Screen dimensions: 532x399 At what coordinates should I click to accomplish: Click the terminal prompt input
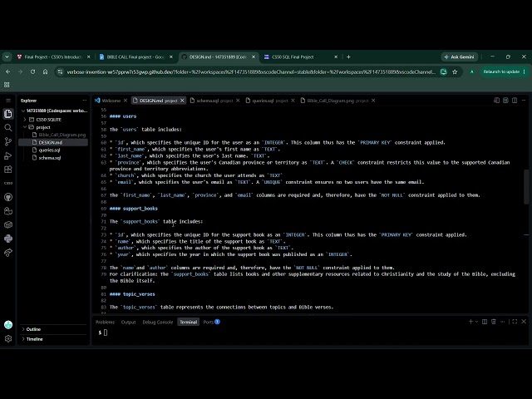(x=106, y=332)
